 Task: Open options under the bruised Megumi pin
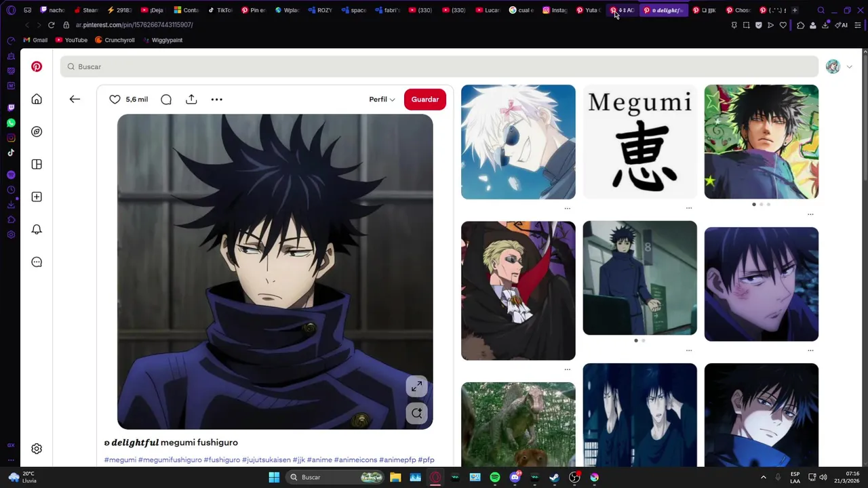pyautogui.click(x=810, y=350)
